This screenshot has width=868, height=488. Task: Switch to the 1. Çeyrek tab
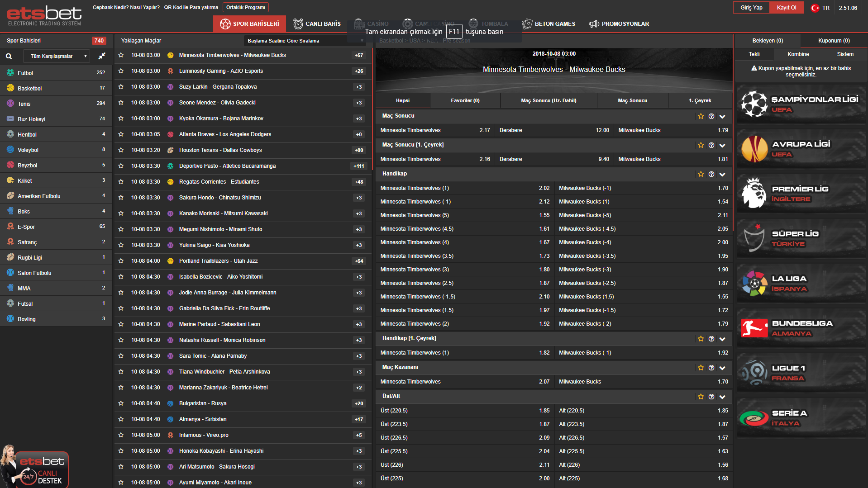point(700,100)
